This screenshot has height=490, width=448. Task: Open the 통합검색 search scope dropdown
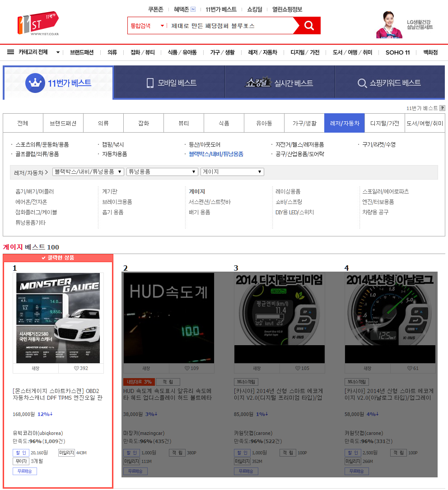coord(147,26)
